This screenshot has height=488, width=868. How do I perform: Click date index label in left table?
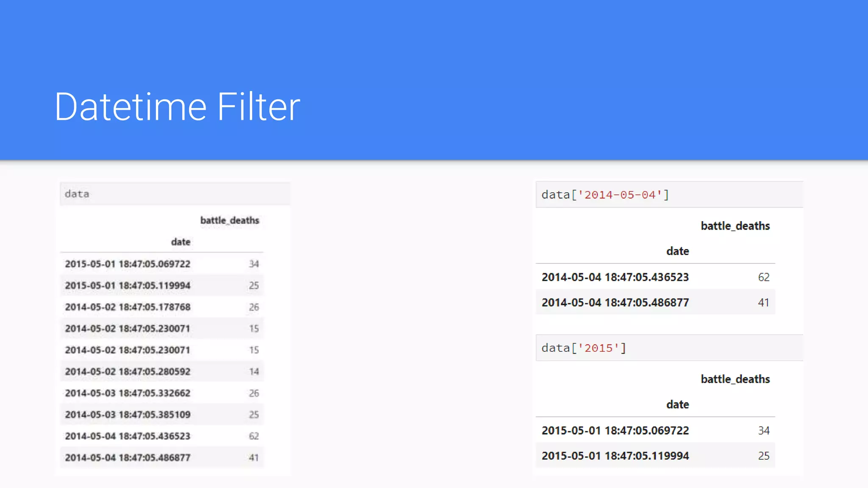click(181, 242)
